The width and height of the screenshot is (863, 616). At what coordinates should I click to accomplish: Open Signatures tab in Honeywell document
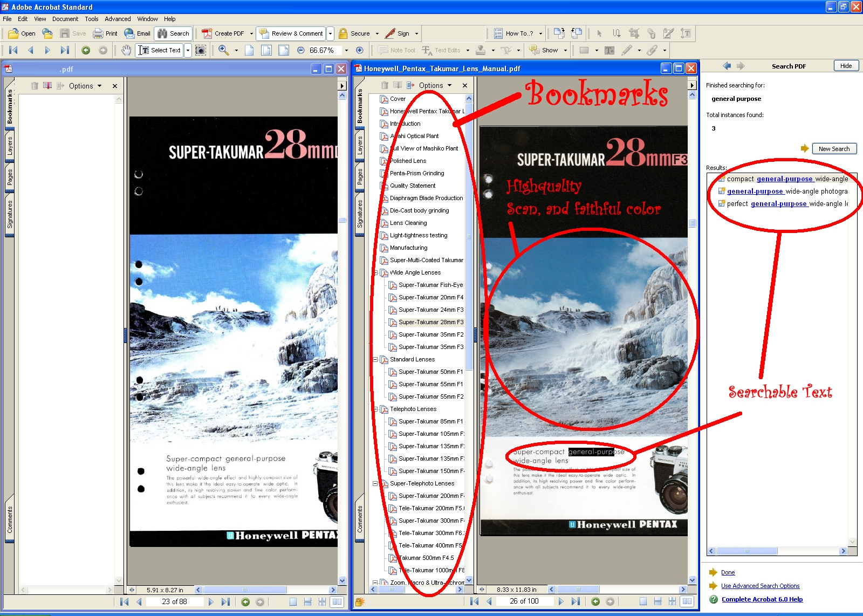point(360,214)
